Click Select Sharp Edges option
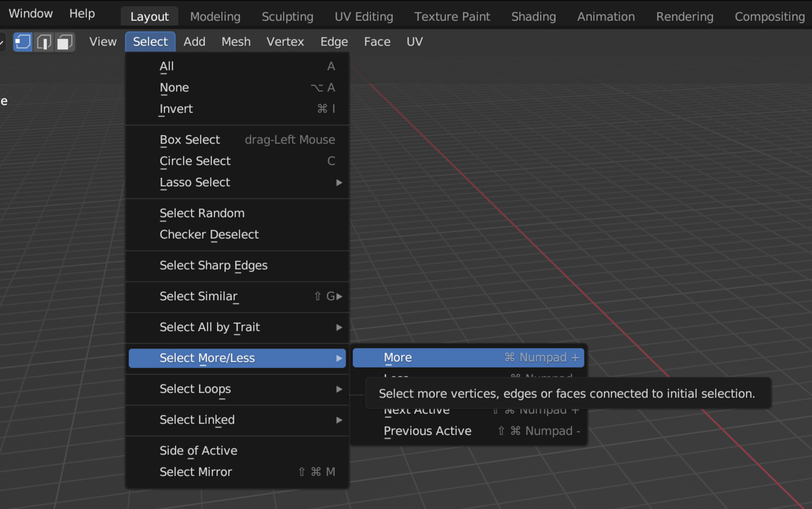This screenshot has width=812, height=509. point(213,266)
